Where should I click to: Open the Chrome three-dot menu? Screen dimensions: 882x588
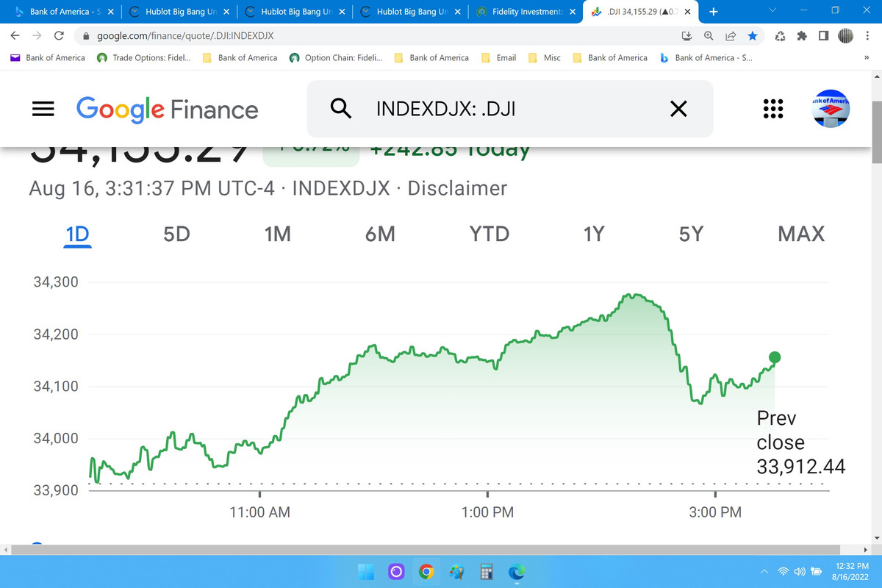tap(867, 35)
